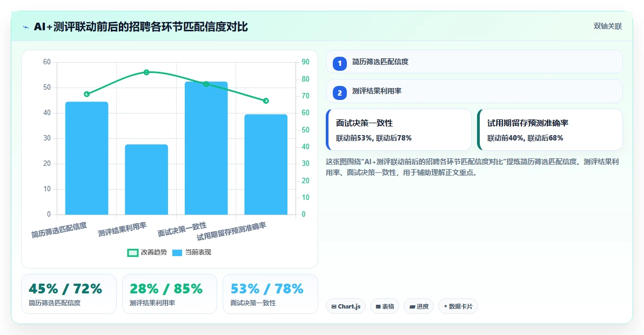Screen dimensions: 644x335
Task: Click the 53% / 78% stat card
Action: click(x=270, y=294)
